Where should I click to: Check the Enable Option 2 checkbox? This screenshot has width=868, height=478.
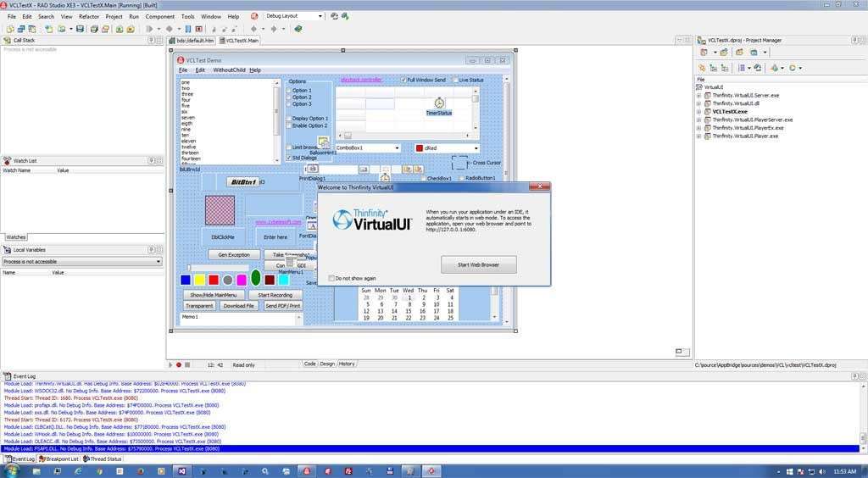point(289,125)
